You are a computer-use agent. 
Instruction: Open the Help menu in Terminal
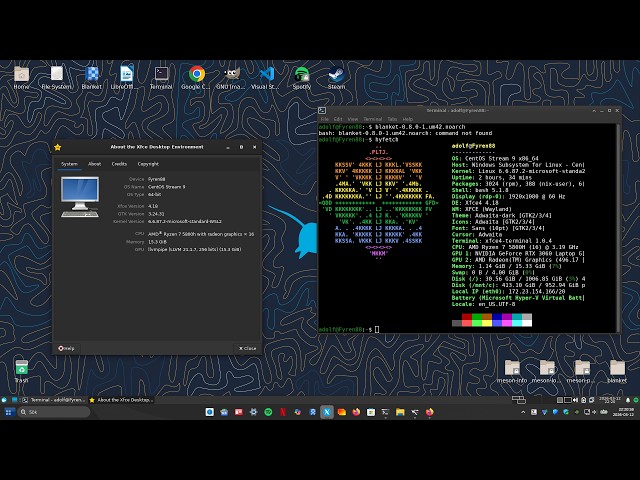tap(408, 119)
